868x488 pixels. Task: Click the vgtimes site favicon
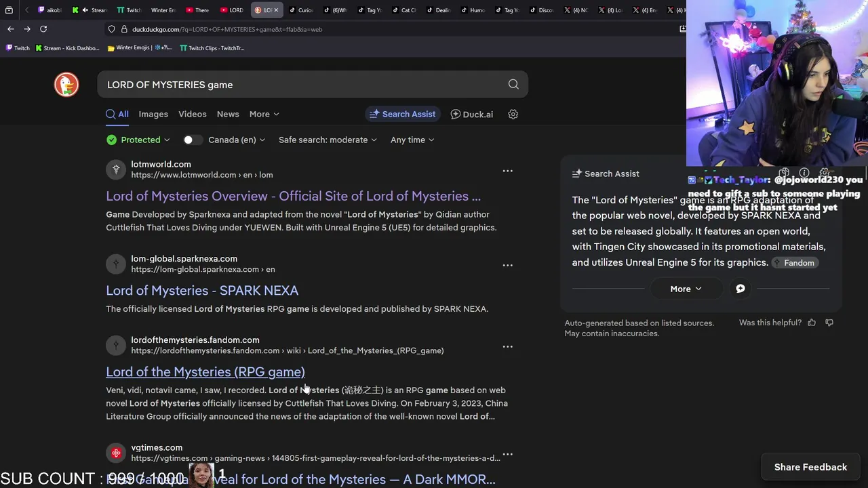tap(116, 453)
